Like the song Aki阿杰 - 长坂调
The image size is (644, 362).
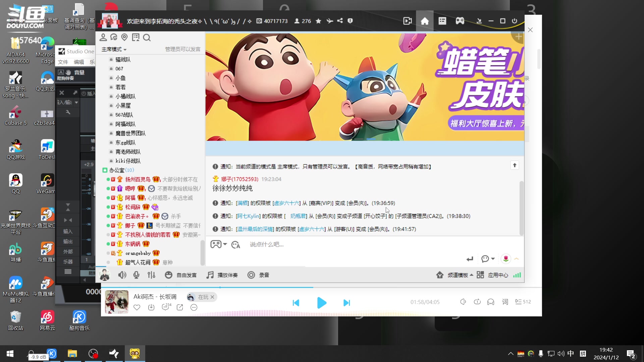click(x=137, y=307)
